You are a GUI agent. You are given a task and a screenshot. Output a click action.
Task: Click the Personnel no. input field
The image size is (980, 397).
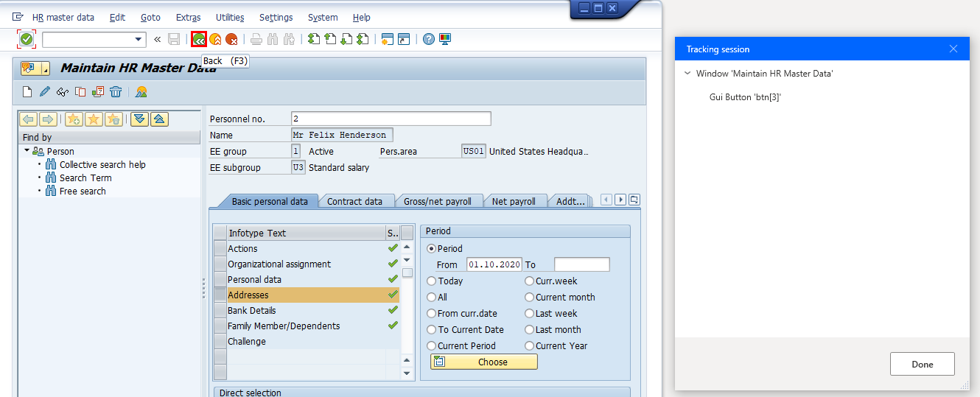click(x=391, y=119)
